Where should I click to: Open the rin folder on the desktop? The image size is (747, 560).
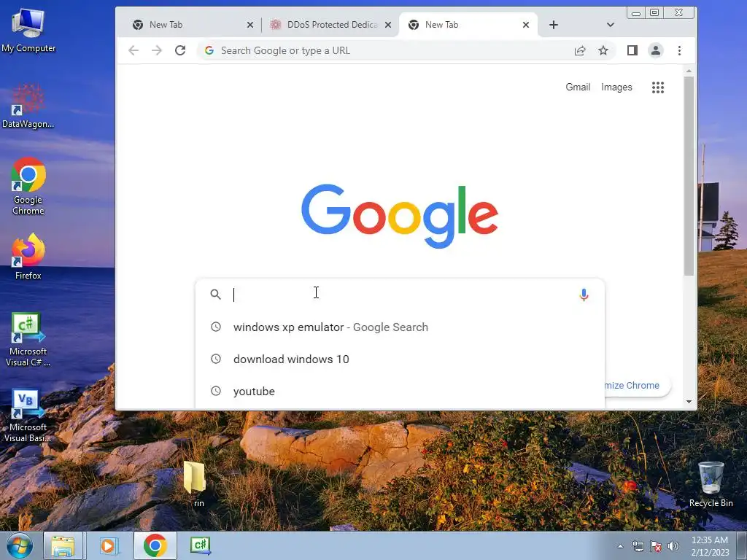coord(195,484)
